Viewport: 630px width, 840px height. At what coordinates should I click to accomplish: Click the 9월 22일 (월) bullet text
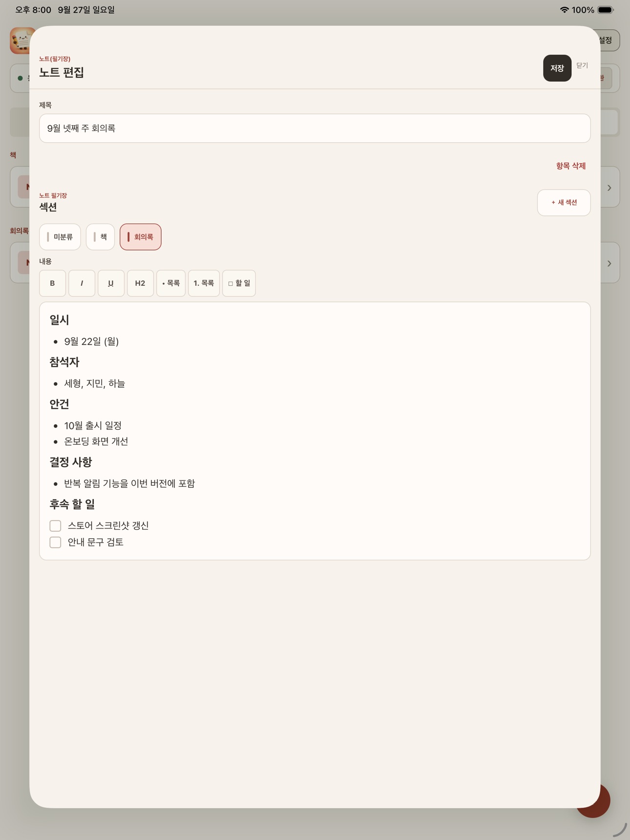click(x=91, y=341)
